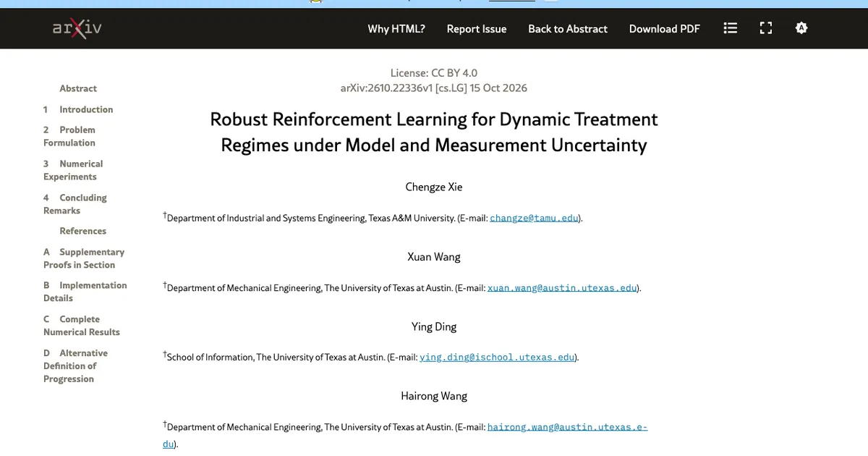Toggle the color scheme icon

click(x=801, y=28)
